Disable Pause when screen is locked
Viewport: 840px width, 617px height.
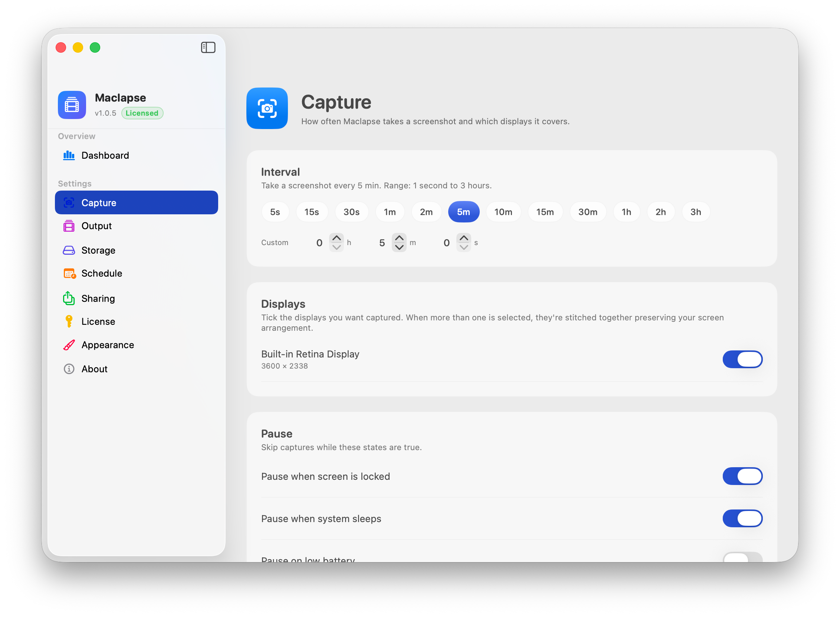(x=743, y=476)
